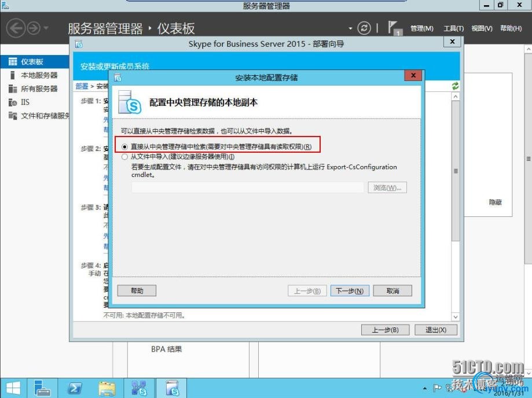Click 步骤 3 label in Deployment Wizard
This screenshot has height=398, width=532.
(90, 207)
